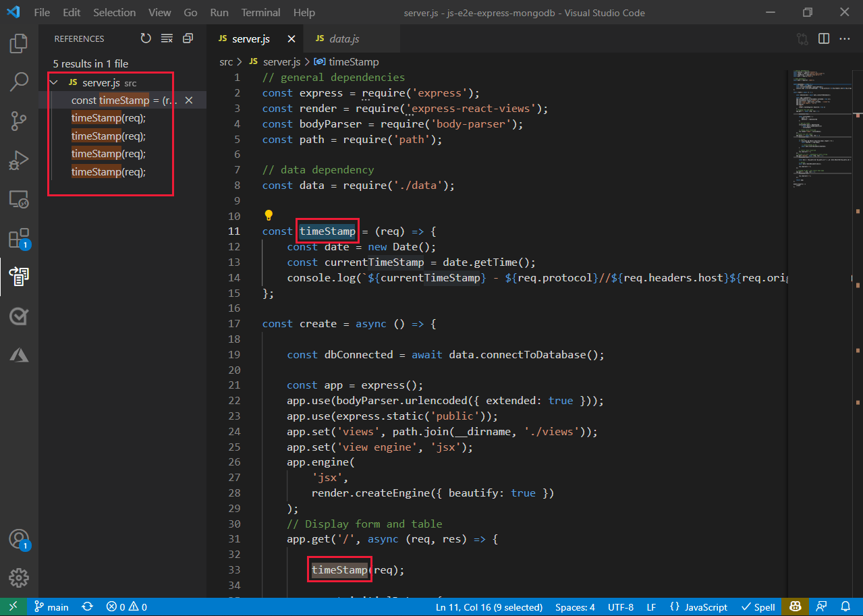Collapse the server.js group in References panel

[x=53, y=82]
